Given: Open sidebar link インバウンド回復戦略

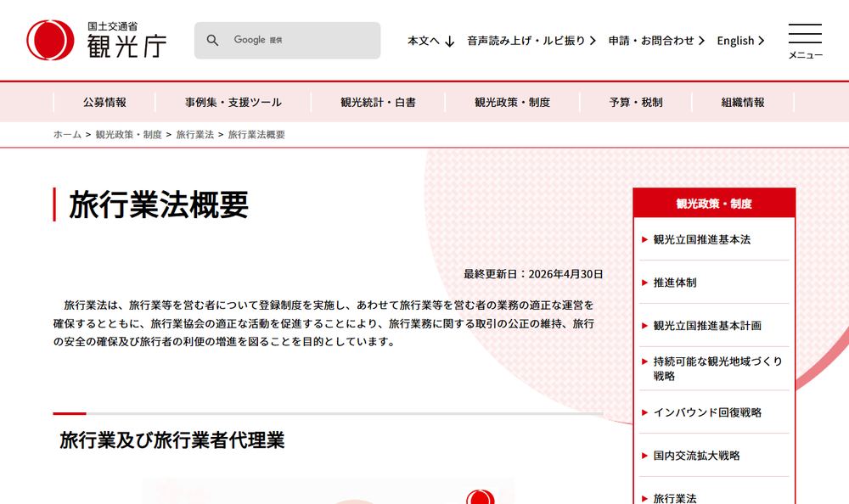Looking at the screenshot, I should [x=707, y=412].
